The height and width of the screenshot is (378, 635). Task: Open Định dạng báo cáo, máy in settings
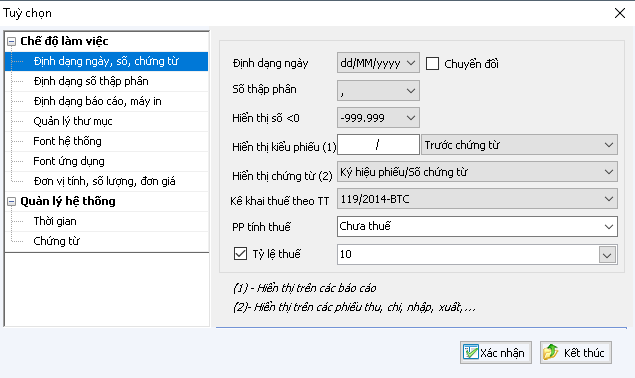[x=98, y=101]
